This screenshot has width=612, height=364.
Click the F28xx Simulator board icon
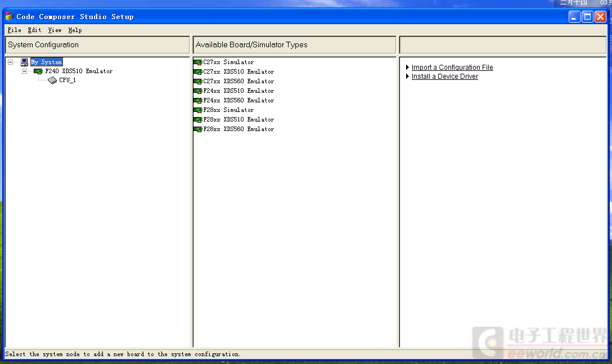pos(197,110)
